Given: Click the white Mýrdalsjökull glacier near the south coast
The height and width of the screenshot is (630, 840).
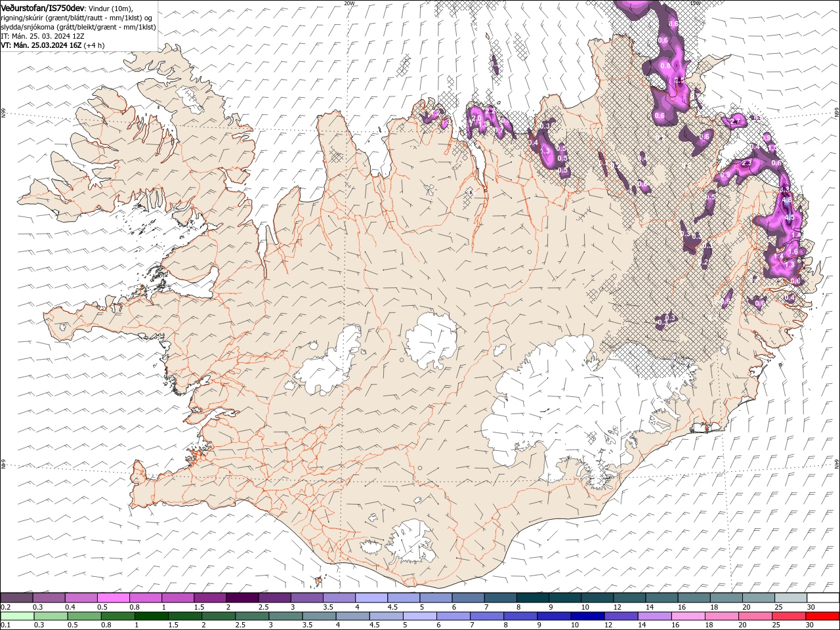Looking at the screenshot, I should 410,543.
